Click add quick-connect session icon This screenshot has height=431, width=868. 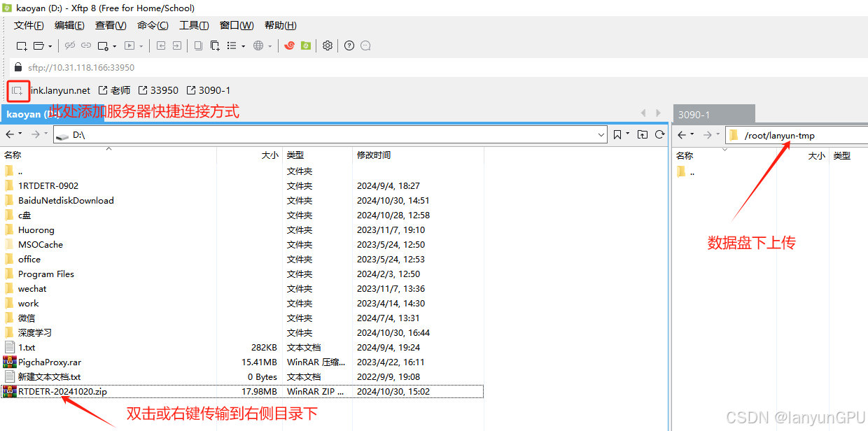(18, 91)
